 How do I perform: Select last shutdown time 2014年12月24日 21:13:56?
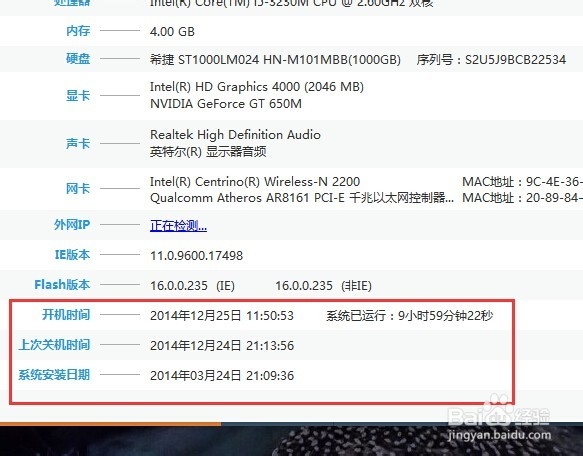coord(222,346)
